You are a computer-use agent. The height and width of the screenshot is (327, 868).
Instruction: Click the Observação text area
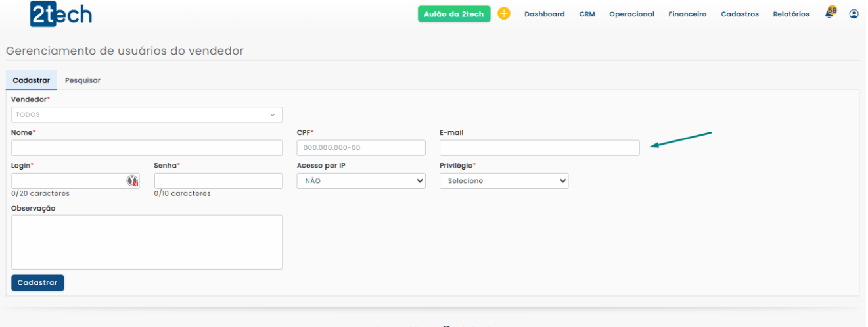pyautogui.click(x=147, y=241)
